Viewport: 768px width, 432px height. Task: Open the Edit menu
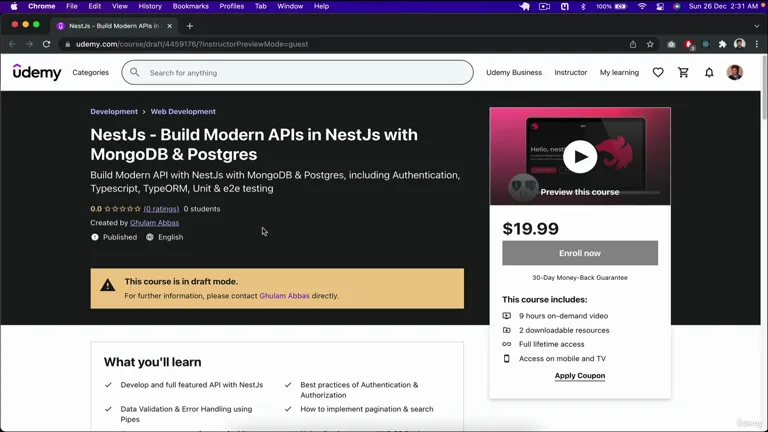[x=95, y=6]
